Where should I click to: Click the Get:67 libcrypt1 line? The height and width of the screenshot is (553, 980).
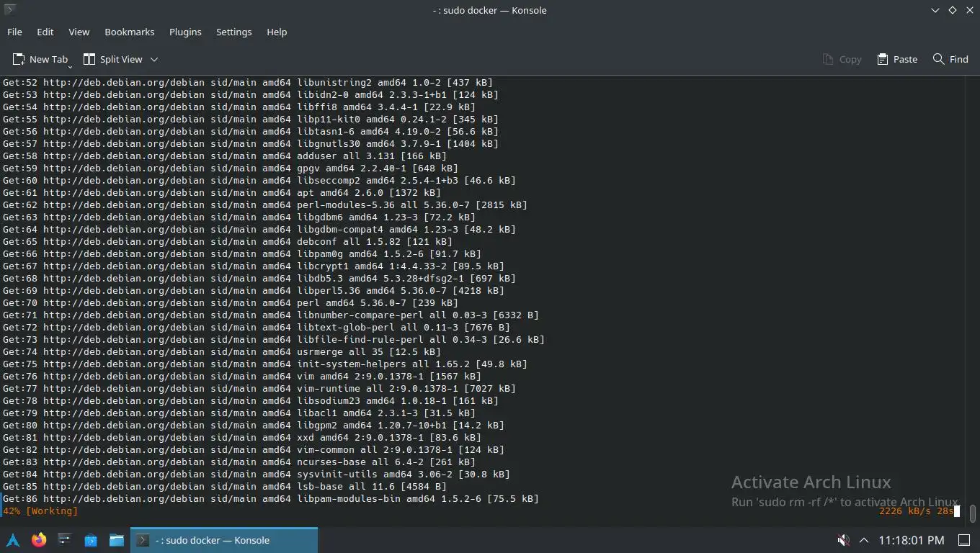point(254,266)
